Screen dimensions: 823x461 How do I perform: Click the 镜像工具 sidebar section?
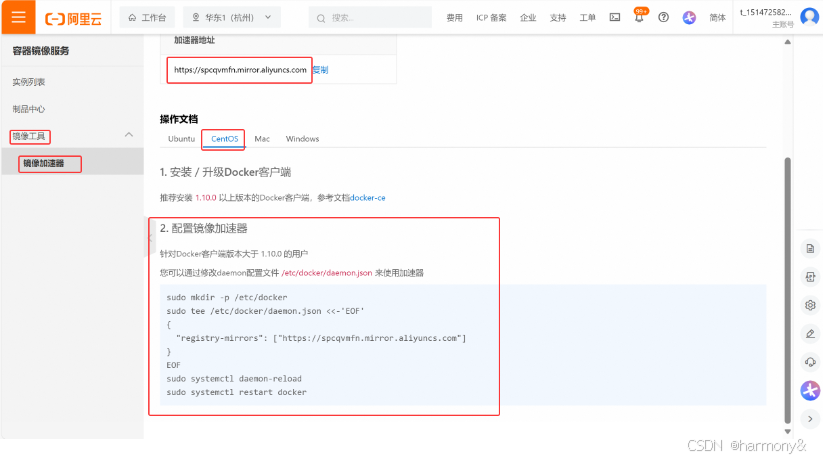point(29,137)
